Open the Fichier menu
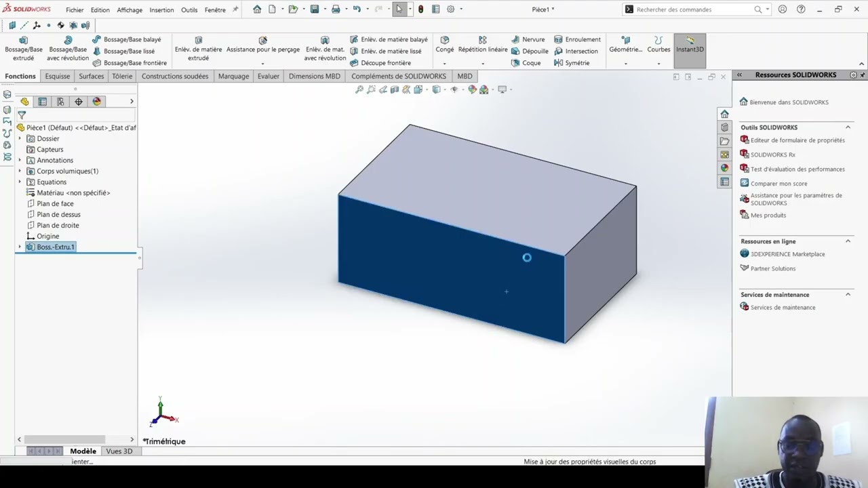Screen dimensions: 868x488 (x=75, y=9)
